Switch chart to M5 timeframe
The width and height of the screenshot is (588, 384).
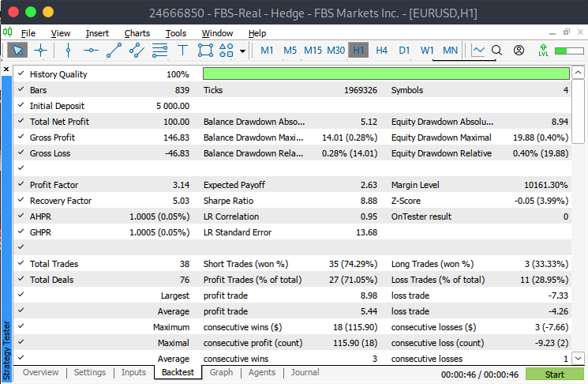[x=290, y=51]
